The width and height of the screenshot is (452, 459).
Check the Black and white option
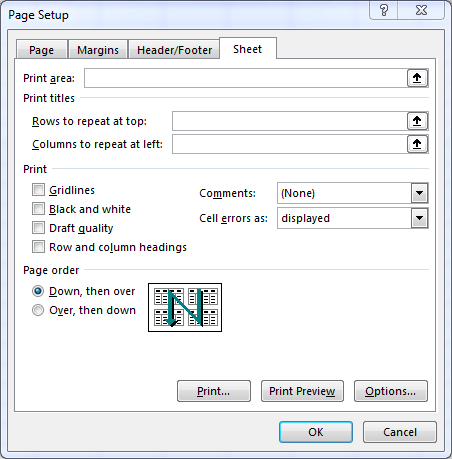[38, 209]
